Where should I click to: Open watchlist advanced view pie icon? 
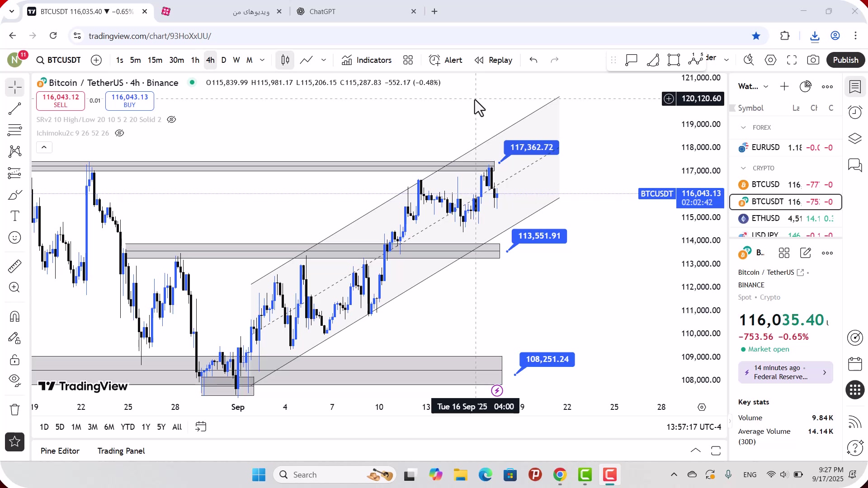pos(806,86)
